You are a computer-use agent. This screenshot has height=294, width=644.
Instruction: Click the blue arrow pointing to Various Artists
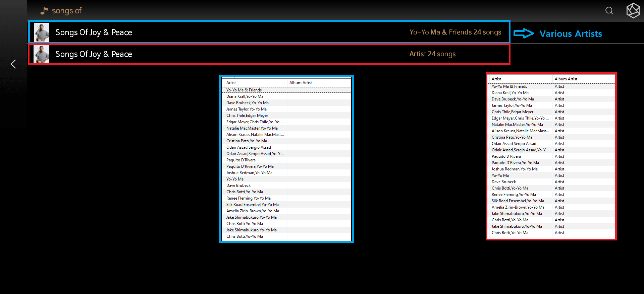click(x=524, y=33)
